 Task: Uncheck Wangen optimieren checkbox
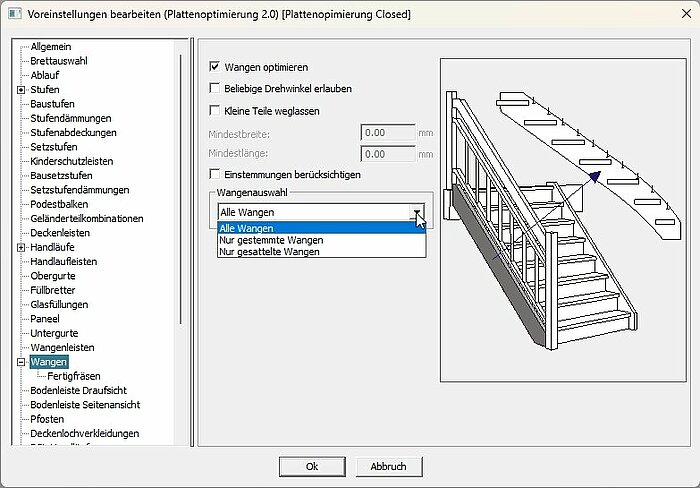click(x=215, y=67)
